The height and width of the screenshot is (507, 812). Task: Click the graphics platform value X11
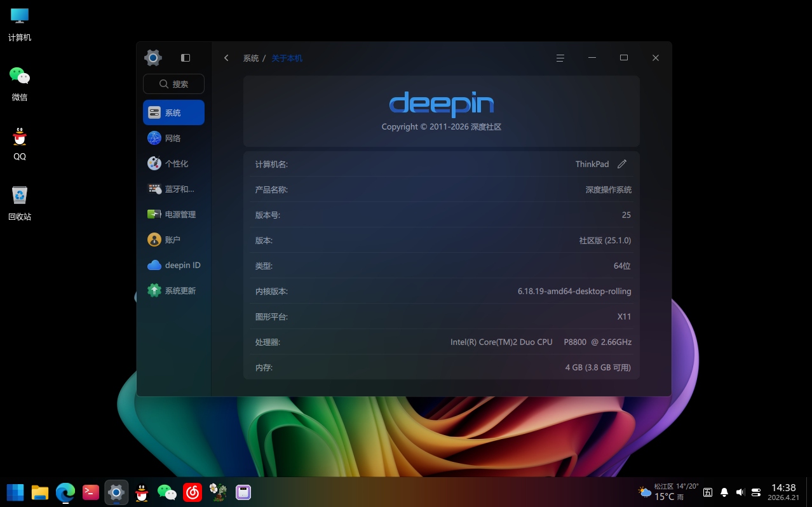click(624, 316)
